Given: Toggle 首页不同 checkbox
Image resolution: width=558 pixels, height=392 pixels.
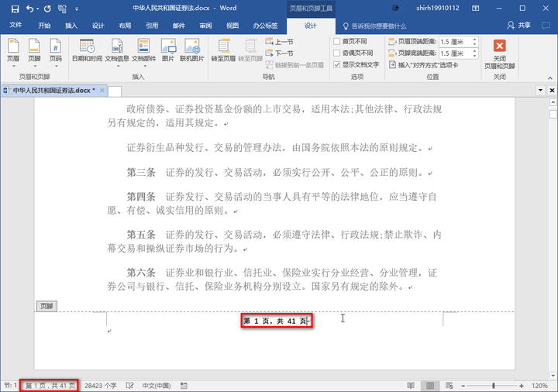Looking at the screenshot, I should 336,41.
